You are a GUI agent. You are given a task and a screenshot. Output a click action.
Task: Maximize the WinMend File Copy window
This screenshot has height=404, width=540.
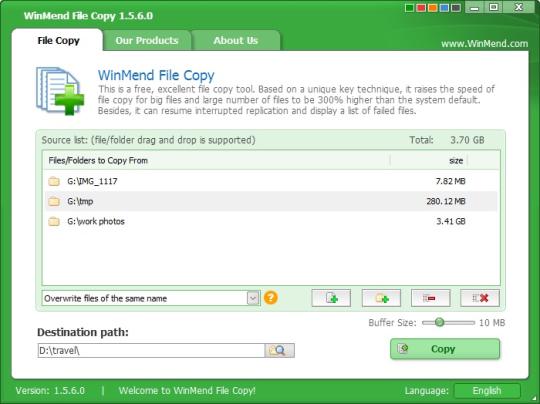coord(494,8)
